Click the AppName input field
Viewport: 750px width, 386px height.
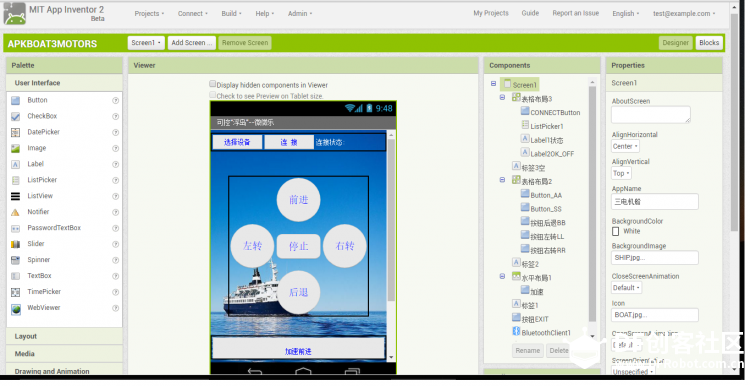point(654,202)
